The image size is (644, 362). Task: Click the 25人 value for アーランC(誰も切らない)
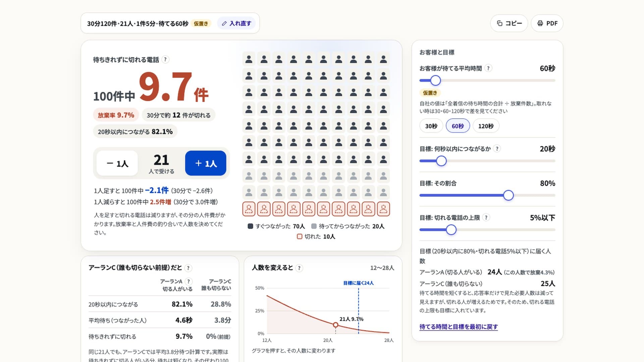pos(548,283)
